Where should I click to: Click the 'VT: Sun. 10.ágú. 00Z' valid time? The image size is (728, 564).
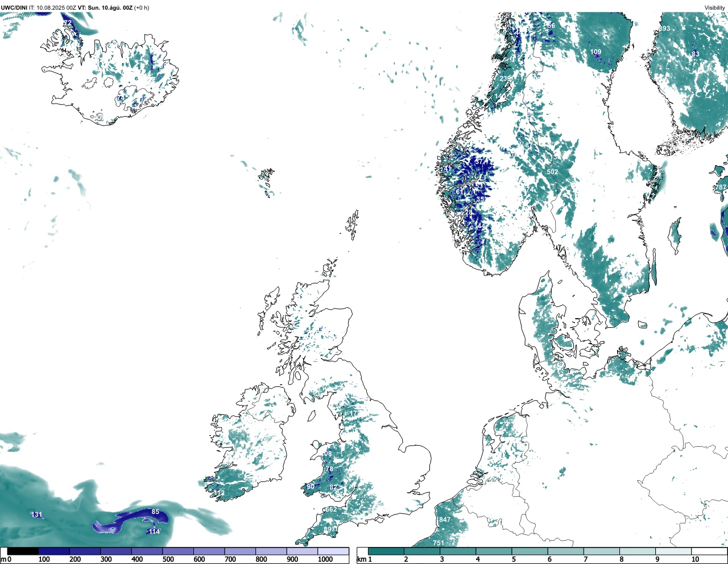(105, 7)
